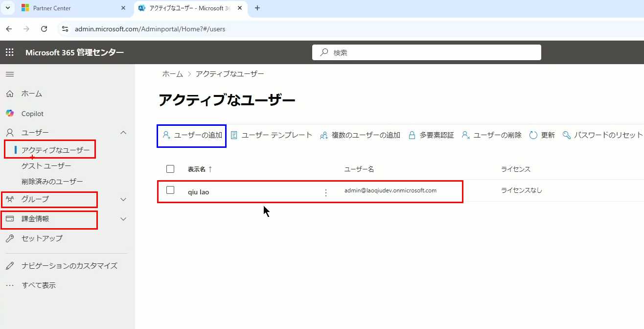
Task: Collapse the navigation hamburger menu
Action: click(10, 74)
